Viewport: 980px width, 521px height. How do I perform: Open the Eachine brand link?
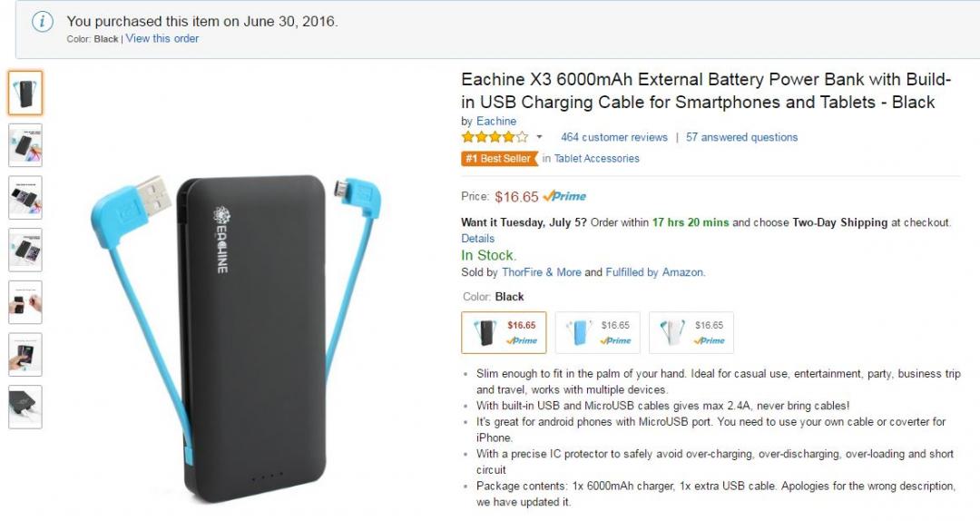pos(496,122)
